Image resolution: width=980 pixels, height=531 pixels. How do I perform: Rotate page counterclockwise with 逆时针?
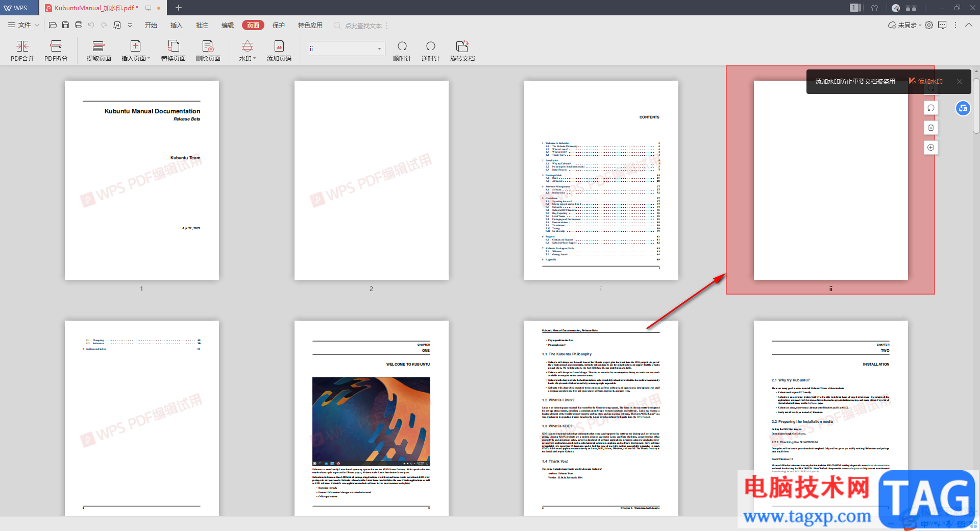coord(431,51)
